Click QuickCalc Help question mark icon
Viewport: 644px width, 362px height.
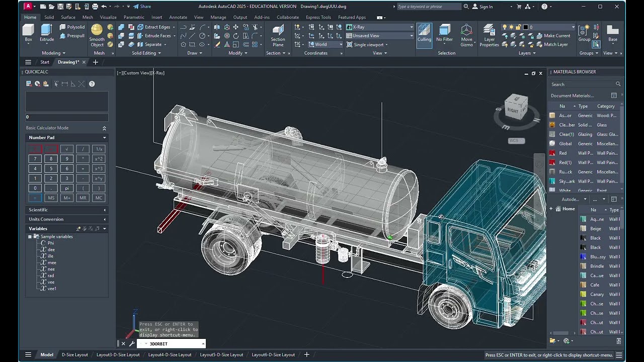[92, 84]
